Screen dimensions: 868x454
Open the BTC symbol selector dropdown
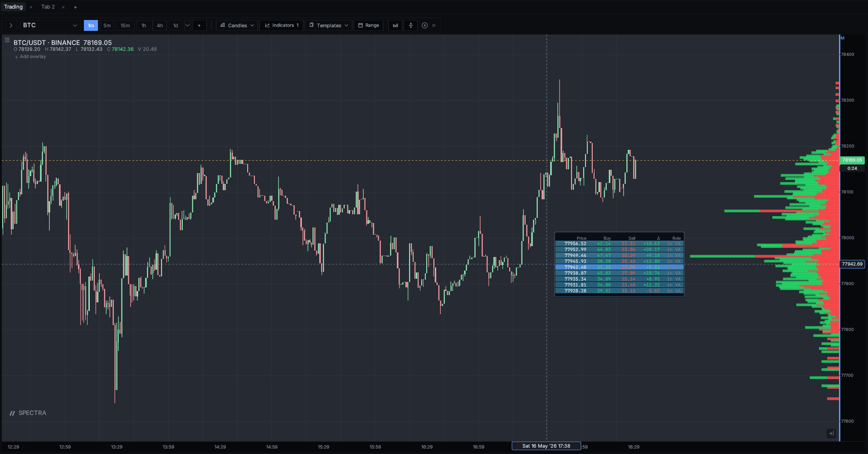point(49,25)
